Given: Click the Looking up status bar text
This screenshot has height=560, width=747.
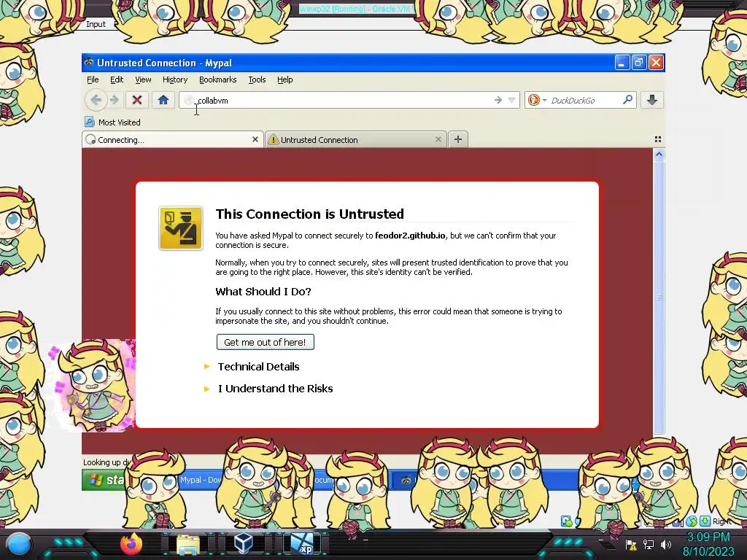Looking at the screenshot, I should pos(107,462).
